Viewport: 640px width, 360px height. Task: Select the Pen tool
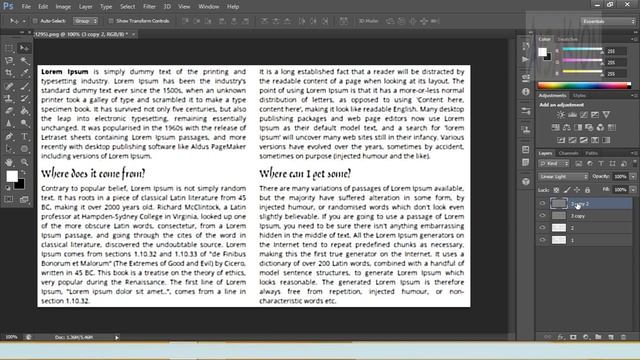(9, 136)
